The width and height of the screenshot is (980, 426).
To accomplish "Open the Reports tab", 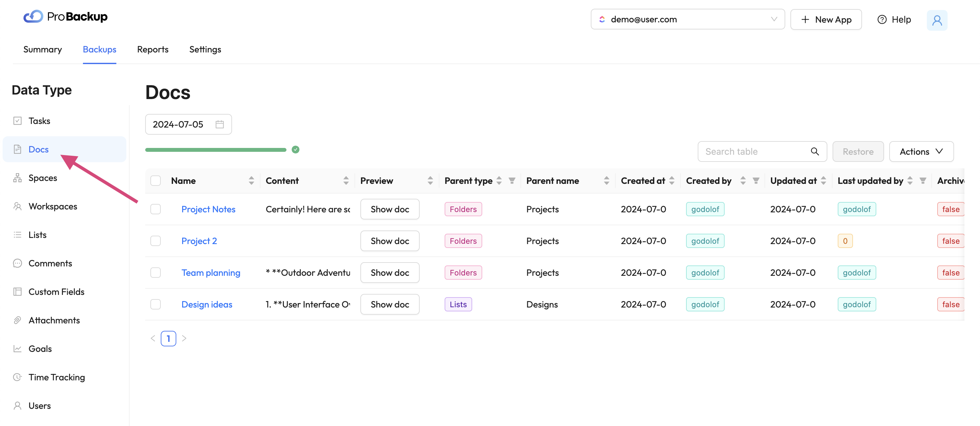I will 153,50.
